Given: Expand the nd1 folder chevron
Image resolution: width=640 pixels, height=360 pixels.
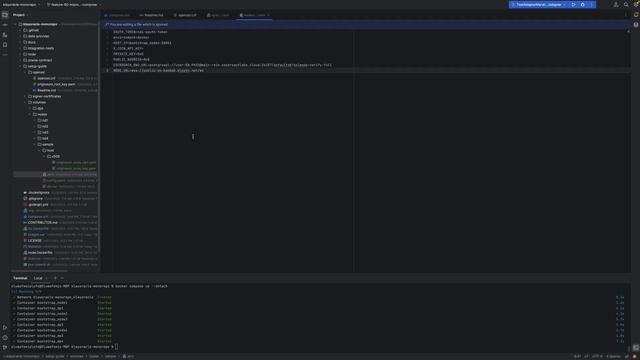Looking at the screenshot, I should pyautogui.click(x=35, y=120).
